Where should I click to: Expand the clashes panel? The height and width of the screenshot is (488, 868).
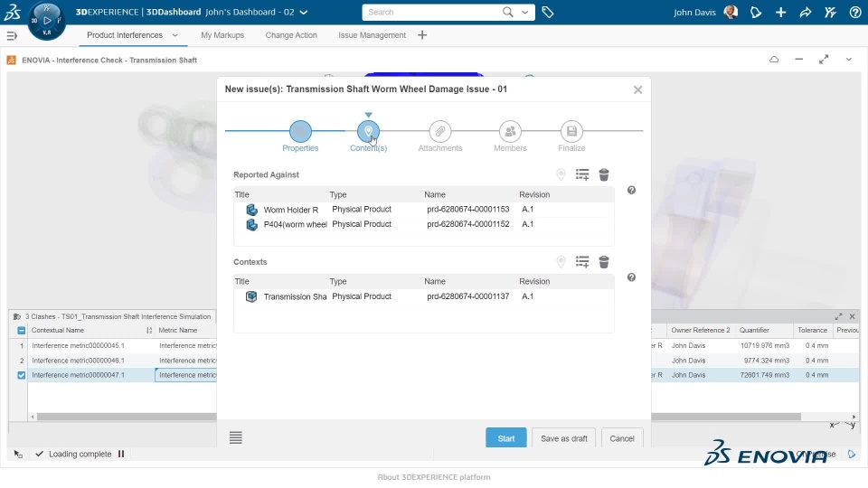pyautogui.click(x=838, y=316)
